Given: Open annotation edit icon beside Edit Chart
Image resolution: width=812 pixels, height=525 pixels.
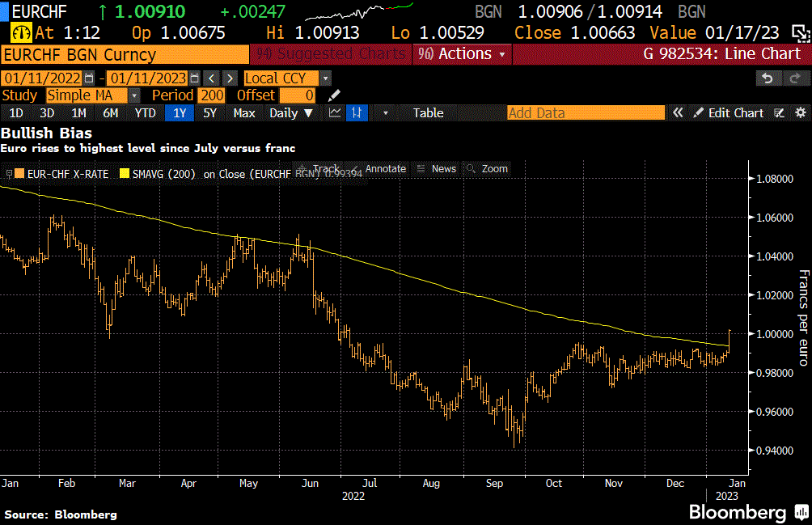Looking at the screenshot, I should (779, 113).
